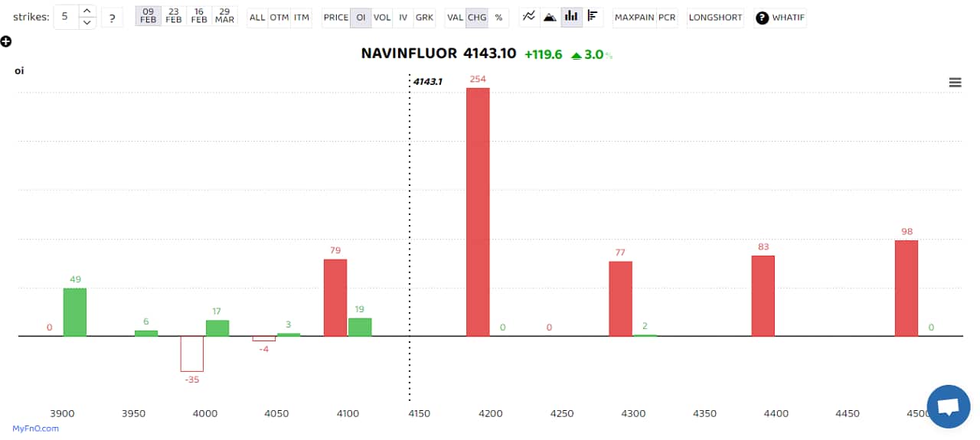Viewport: 980px width, 440px height.
Task: Switch to VOL data view
Action: pos(382,17)
